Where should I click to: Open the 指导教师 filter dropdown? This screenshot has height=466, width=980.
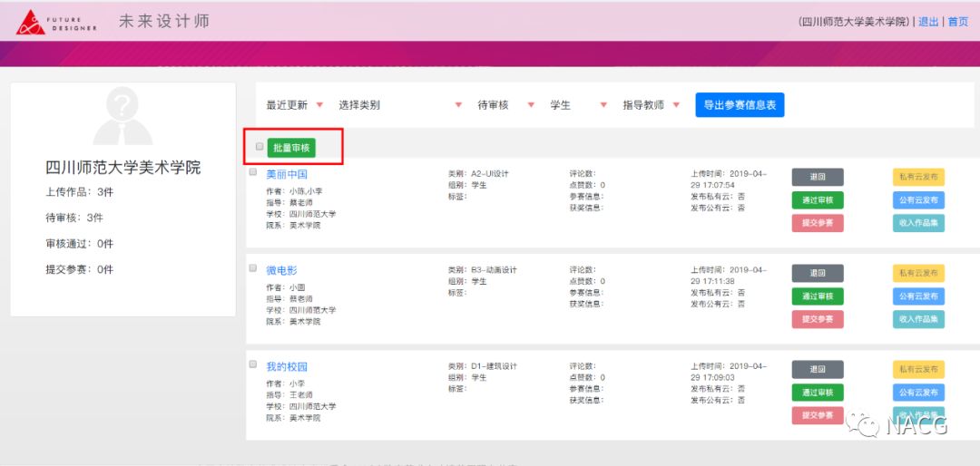click(x=652, y=105)
